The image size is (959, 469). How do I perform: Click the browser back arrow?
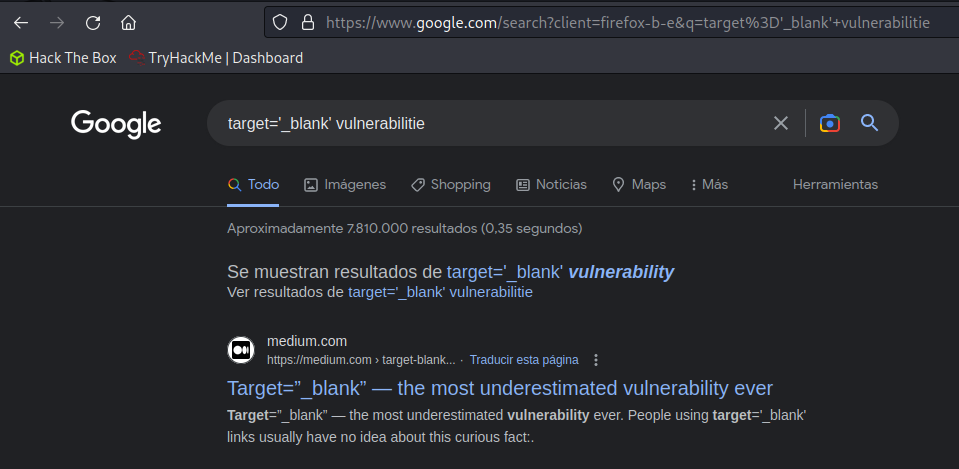(x=21, y=23)
